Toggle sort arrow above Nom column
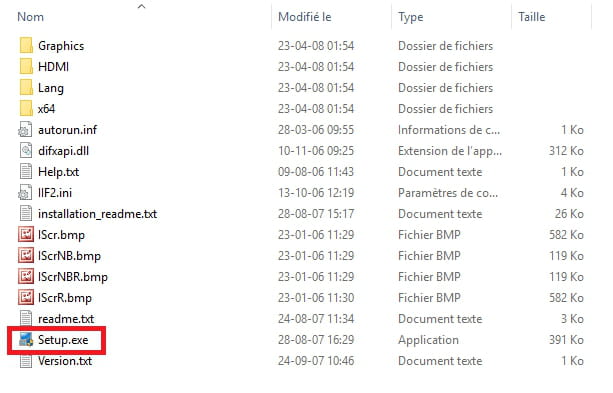This screenshot has width=613, height=393. (142, 6)
